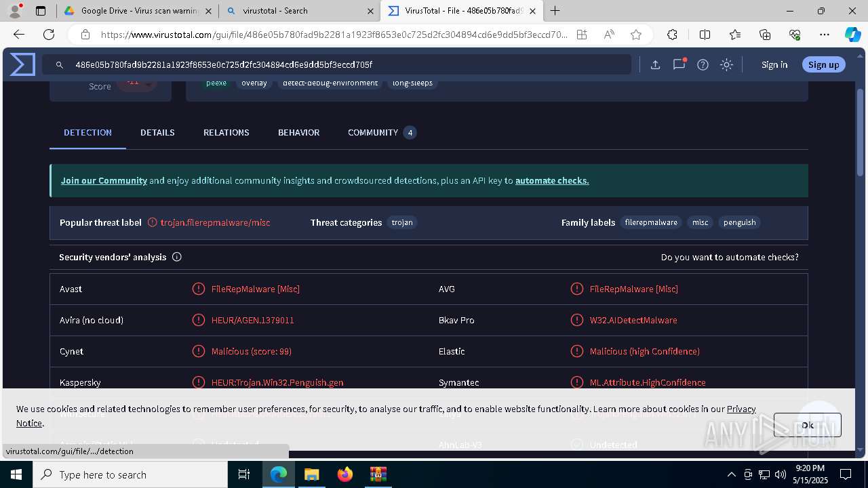Click the taskbar search box
Viewport: 868px width, 488px height.
tap(130, 474)
